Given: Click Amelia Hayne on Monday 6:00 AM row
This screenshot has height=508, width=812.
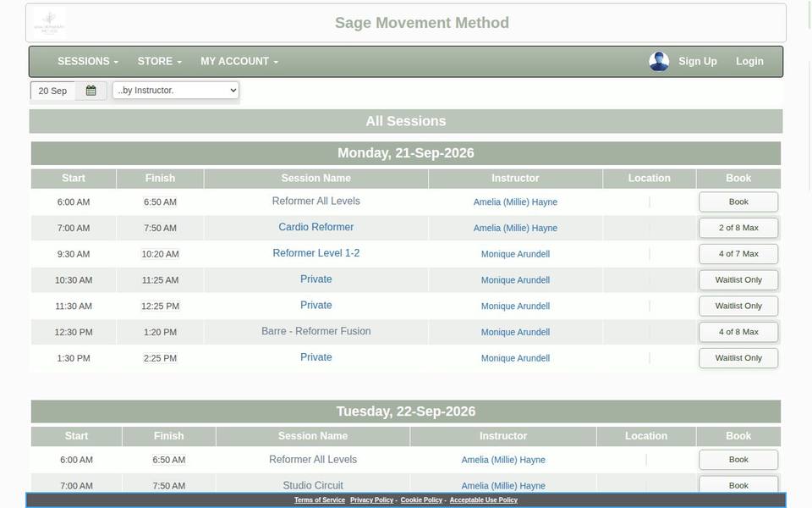Looking at the screenshot, I should [x=515, y=202].
